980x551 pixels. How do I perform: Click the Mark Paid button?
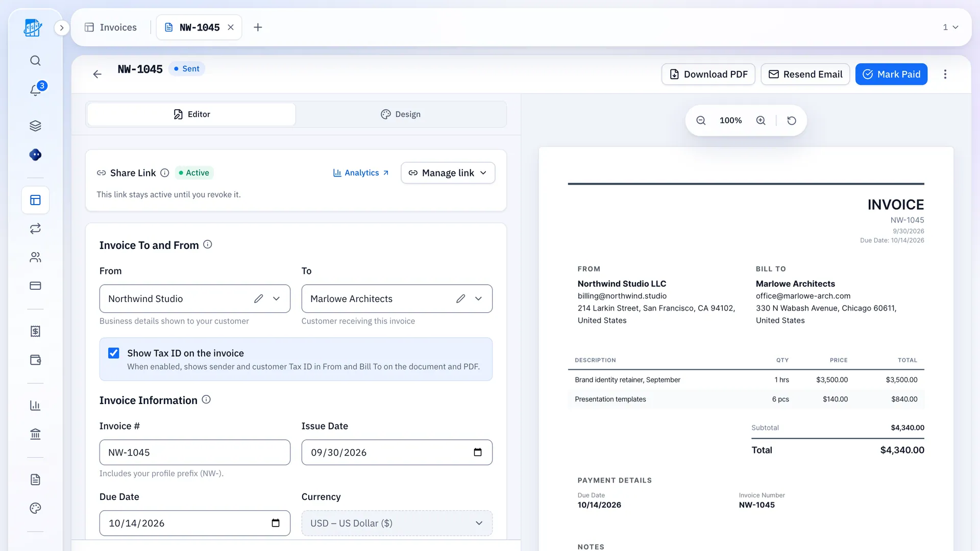tap(891, 74)
